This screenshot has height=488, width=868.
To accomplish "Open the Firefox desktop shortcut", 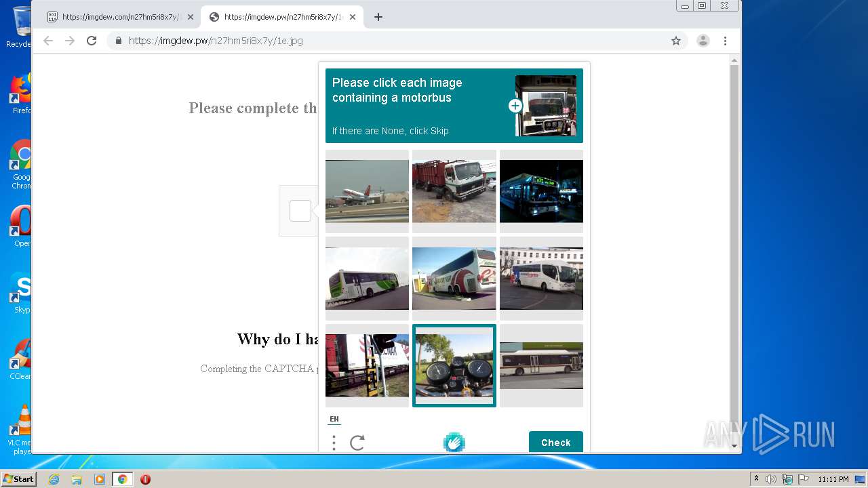I will coord(20,94).
